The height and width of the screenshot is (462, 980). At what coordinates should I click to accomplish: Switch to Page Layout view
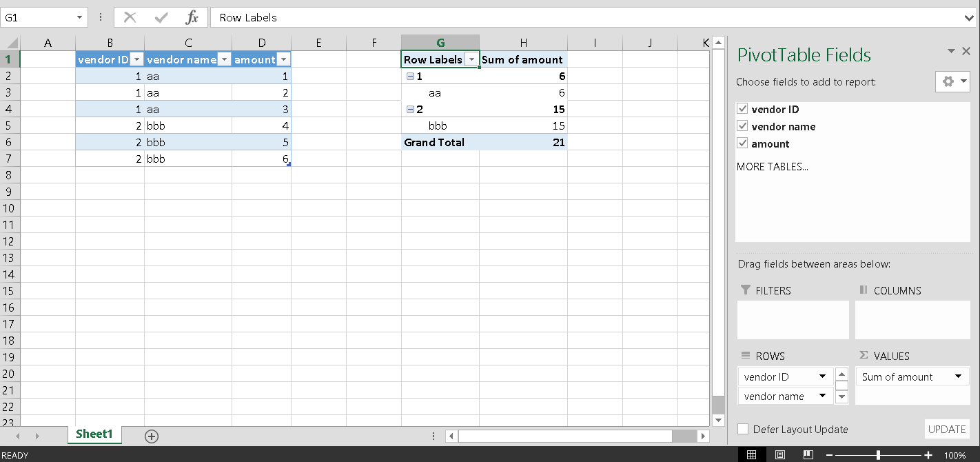pos(779,455)
